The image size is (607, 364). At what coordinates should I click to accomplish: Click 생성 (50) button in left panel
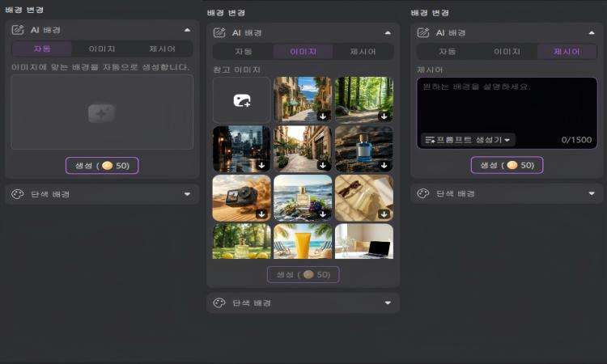pos(102,166)
